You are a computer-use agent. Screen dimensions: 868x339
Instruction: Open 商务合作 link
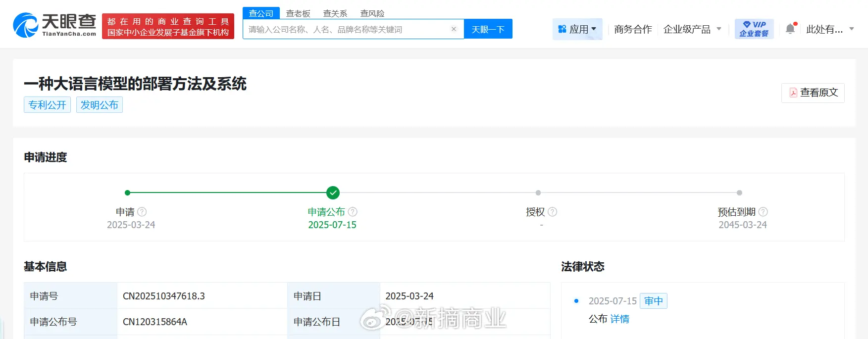[x=633, y=29]
